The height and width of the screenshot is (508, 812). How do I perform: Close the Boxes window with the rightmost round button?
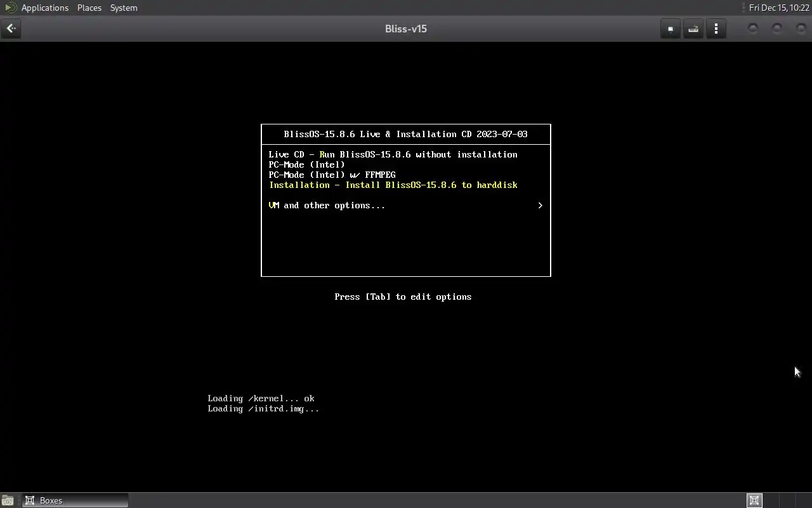click(801, 29)
